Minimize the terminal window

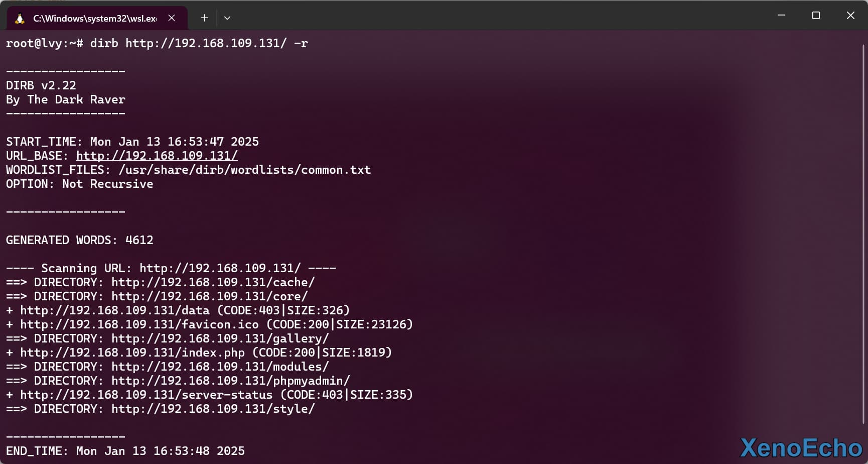click(781, 16)
